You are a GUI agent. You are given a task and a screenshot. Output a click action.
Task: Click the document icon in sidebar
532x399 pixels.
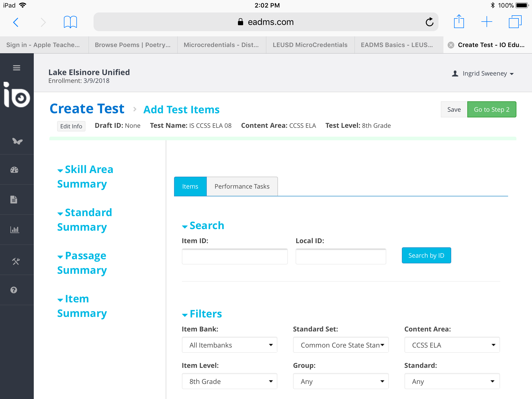14,199
